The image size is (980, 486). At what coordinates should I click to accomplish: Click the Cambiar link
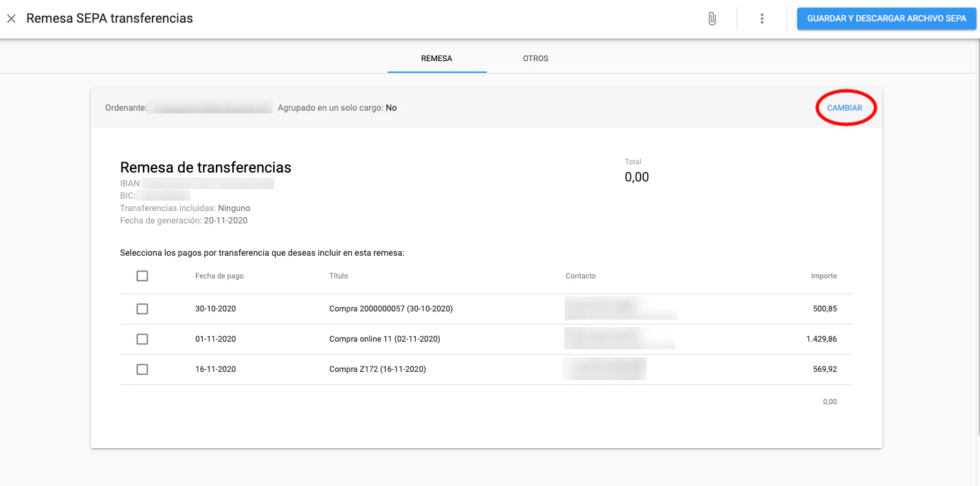coord(844,108)
